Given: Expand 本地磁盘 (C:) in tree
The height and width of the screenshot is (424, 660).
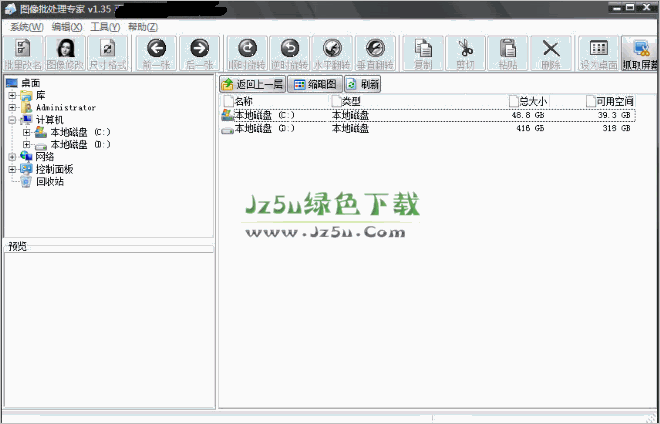Looking at the screenshot, I should click(x=27, y=132).
